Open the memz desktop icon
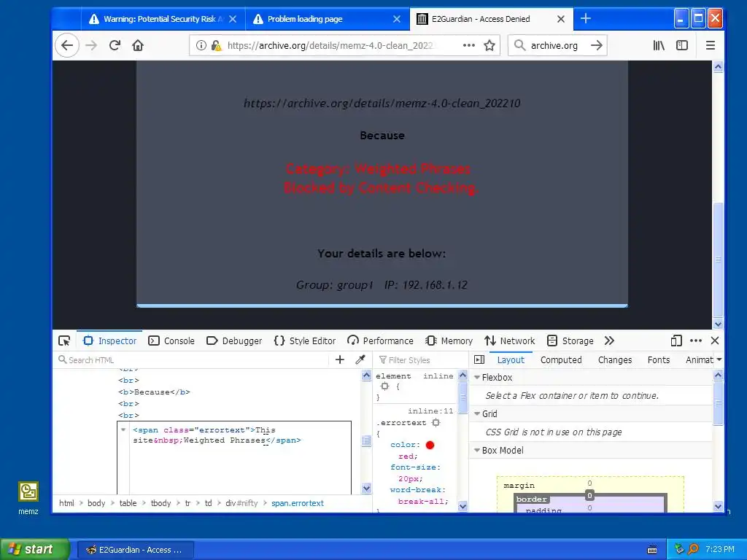The image size is (747, 560). click(28, 498)
